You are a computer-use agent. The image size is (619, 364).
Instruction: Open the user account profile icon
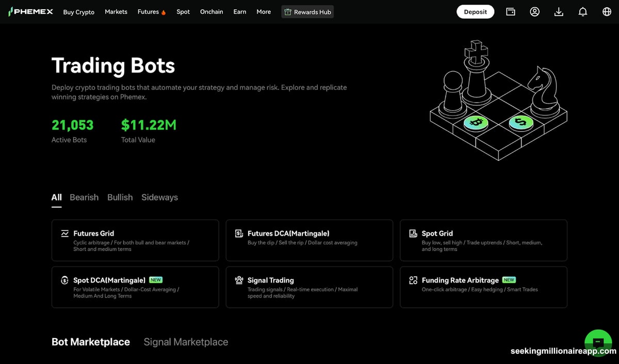(534, 11)
